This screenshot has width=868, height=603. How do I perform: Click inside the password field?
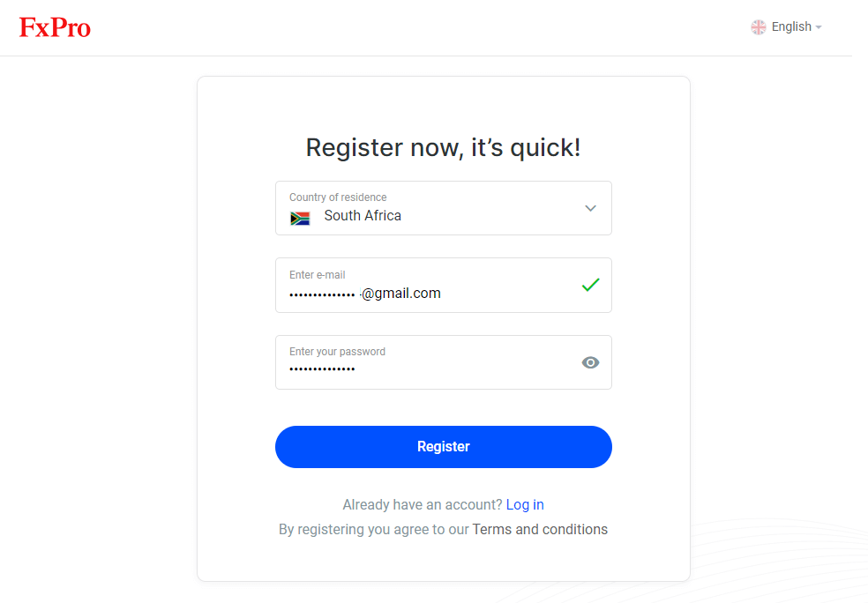[x=444, y=362]
